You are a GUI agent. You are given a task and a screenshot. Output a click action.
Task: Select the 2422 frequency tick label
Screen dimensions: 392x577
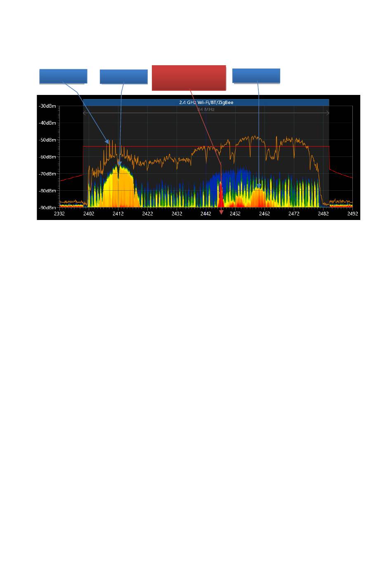tap(147, 214)
